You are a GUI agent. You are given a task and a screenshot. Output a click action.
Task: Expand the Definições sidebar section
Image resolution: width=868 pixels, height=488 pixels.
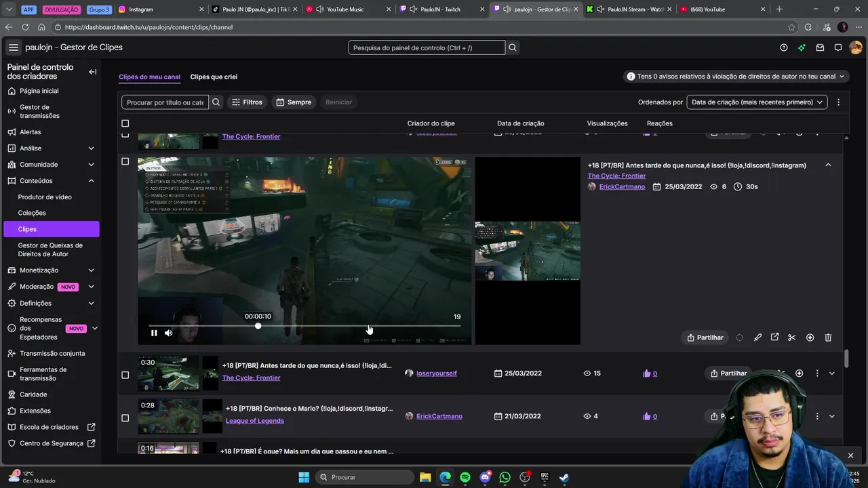(91, 304)
